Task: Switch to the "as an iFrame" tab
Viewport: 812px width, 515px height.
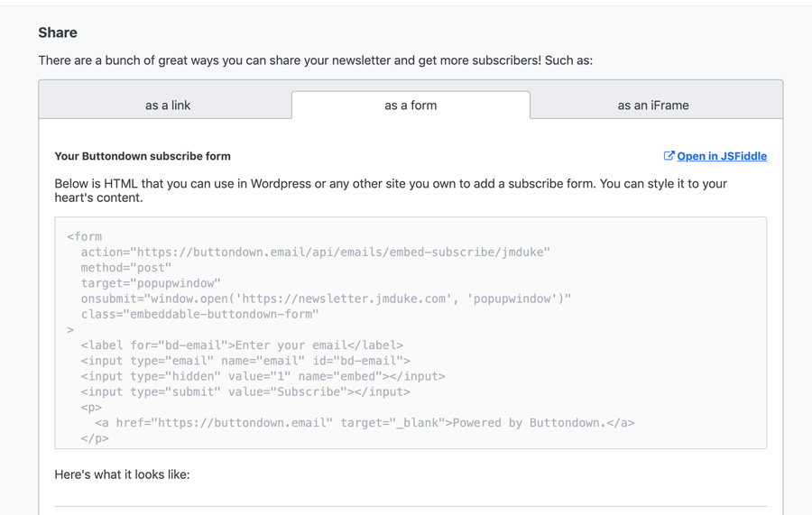Action: [653, 106]
